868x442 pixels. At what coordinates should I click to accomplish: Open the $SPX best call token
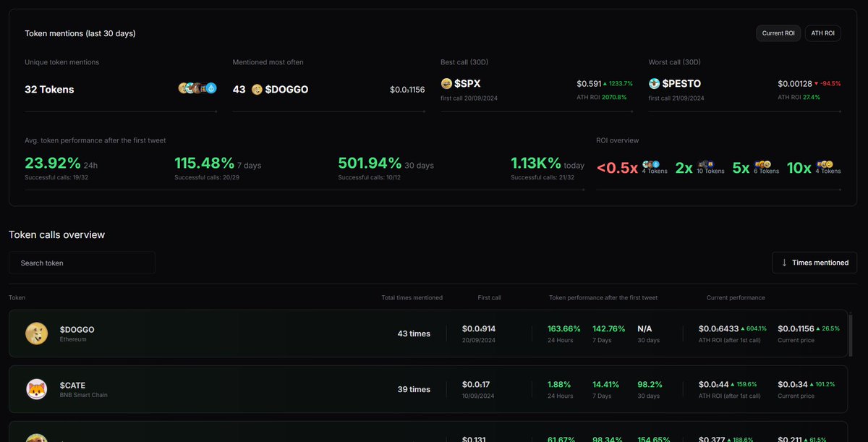point(467,84)
